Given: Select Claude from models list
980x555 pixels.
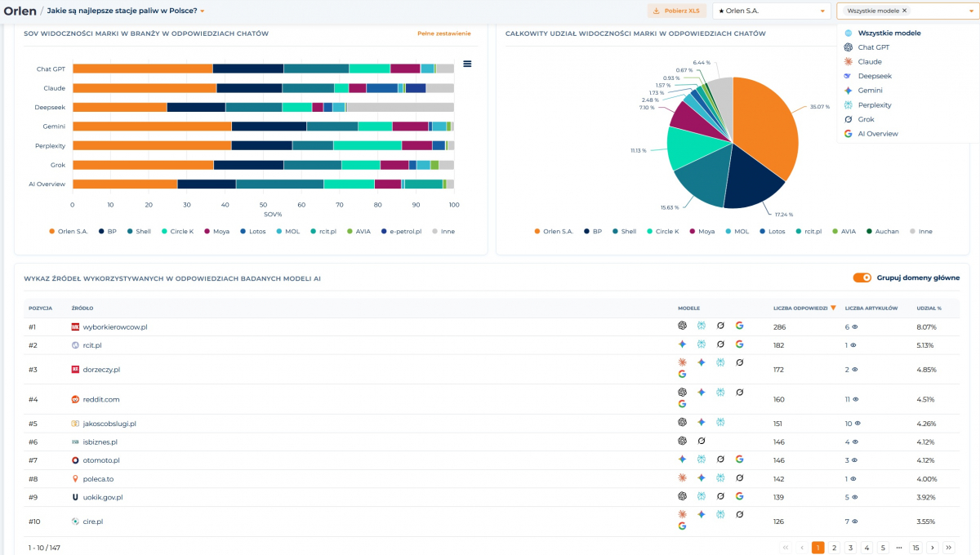Looking at the screenshot, I should coord(870,61).
